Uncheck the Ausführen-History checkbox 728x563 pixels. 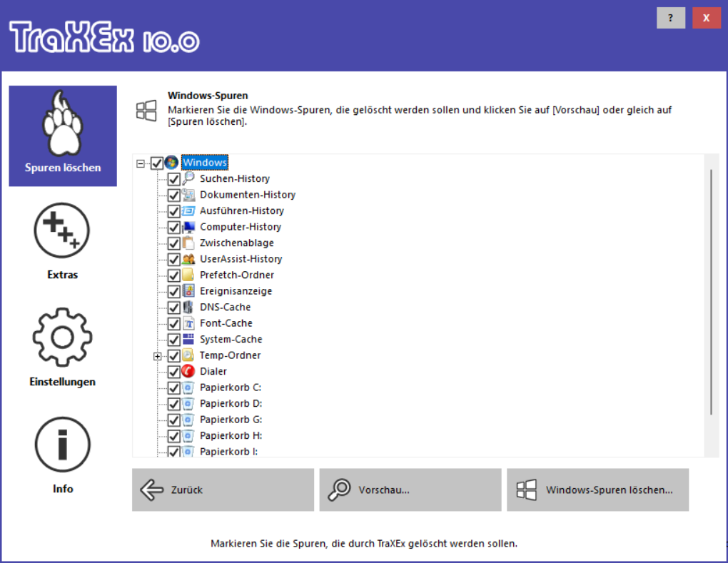[x=173, y=211]
